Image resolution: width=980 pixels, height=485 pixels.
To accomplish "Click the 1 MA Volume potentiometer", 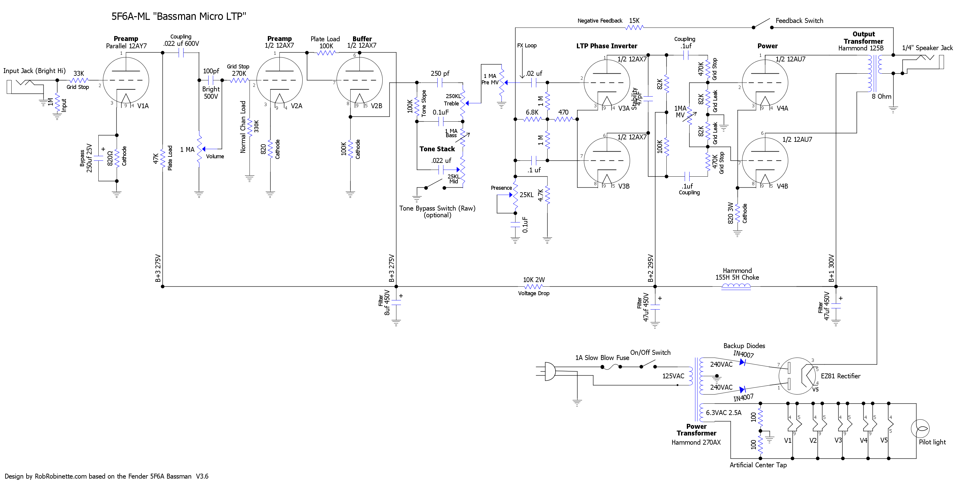I will click(x=199, y=149).
